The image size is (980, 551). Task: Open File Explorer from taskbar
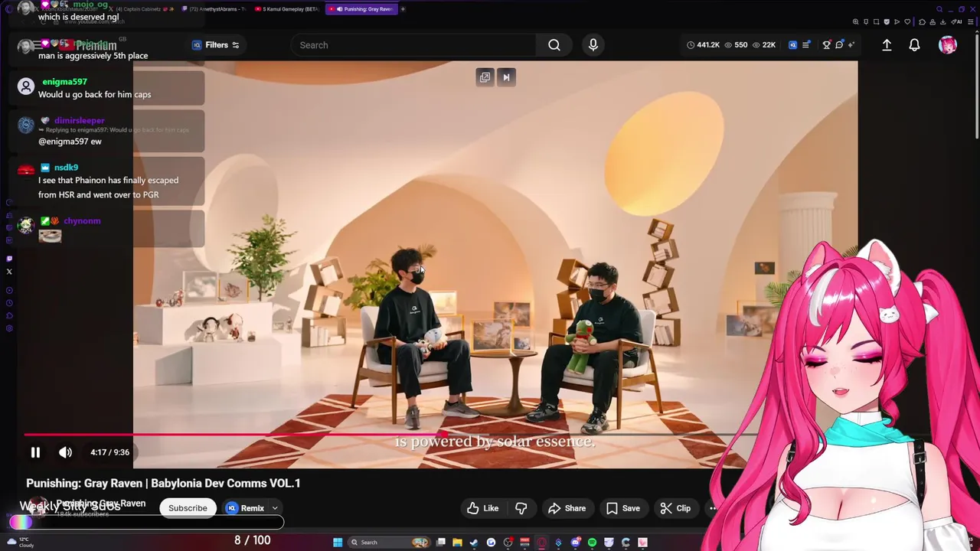pos(457,543)
